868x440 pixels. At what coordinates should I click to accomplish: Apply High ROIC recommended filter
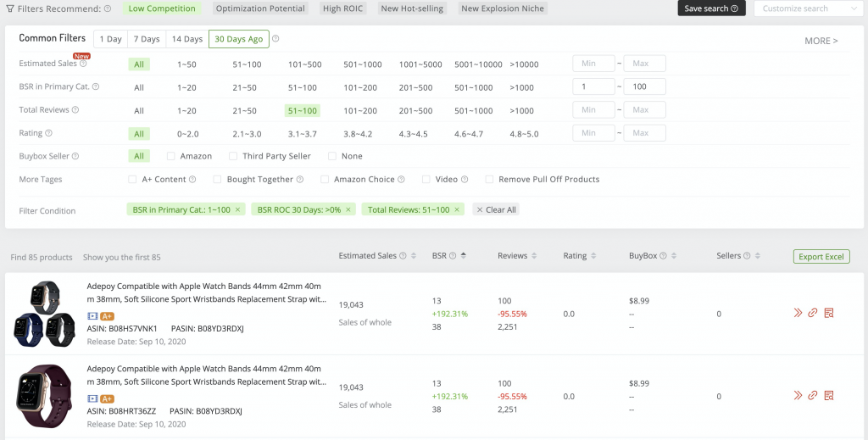[344, 8]
